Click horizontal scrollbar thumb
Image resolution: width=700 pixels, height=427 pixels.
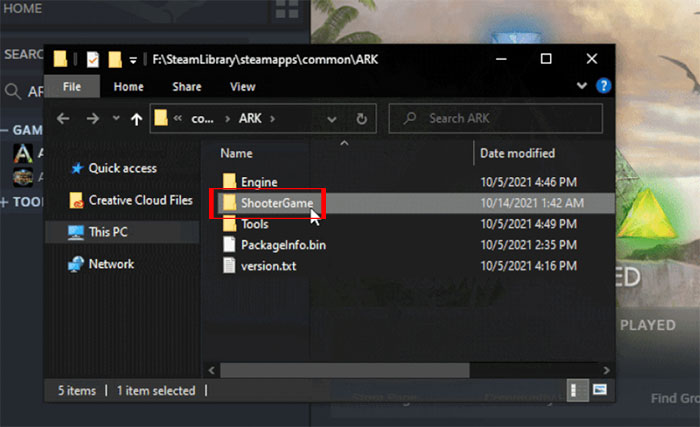click(x=345, y=370)
